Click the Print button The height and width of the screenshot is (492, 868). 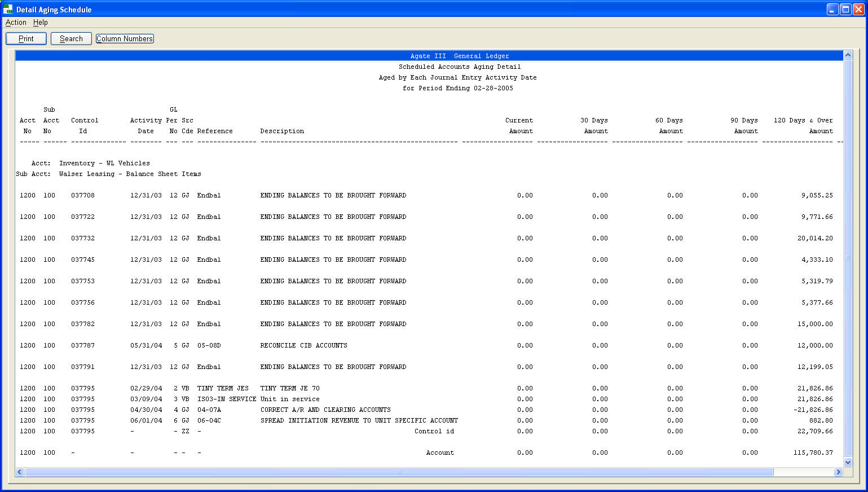point(26,38)
